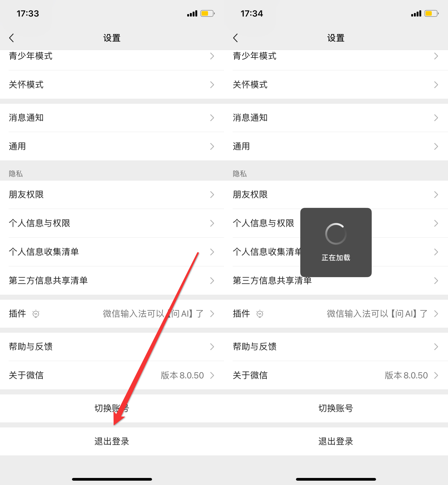This screenshot has height=485, width=448.
Task: Tap signal bars in right status bar
Action: [416, 14]
